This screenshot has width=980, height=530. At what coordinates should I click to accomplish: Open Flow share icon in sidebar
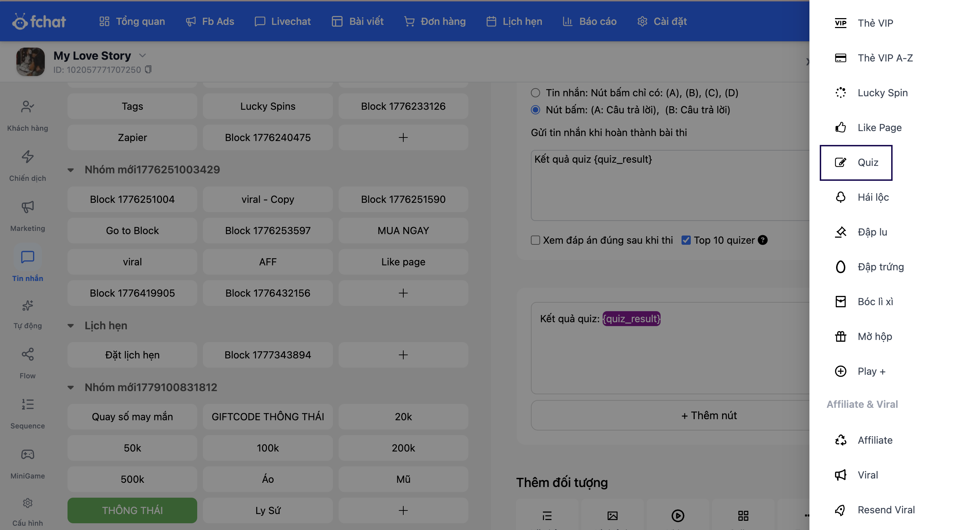pos(27,355)
